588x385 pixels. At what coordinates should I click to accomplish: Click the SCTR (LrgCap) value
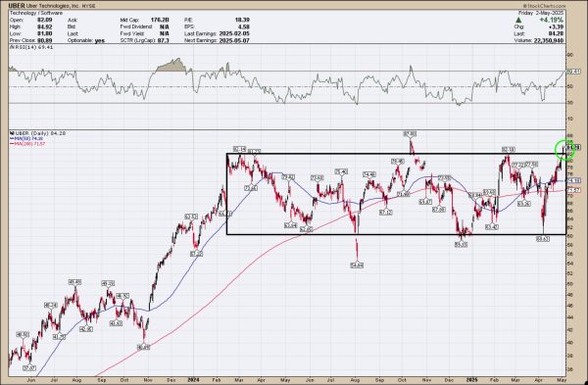click(163, 40)
